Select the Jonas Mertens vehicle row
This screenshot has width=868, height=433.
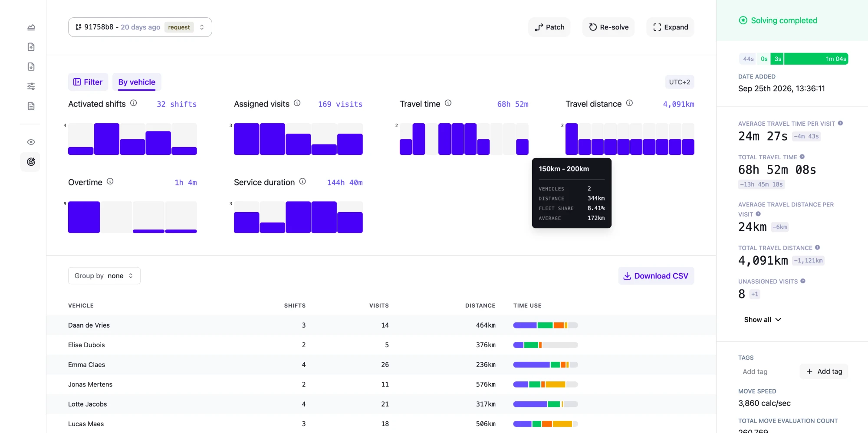pos(381,384)
